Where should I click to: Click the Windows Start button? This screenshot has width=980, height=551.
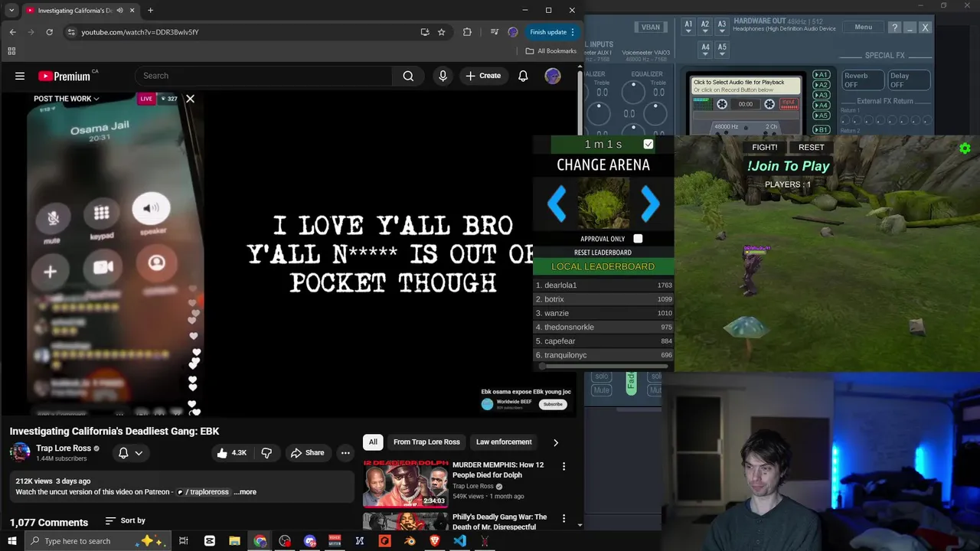coord(11,541)
